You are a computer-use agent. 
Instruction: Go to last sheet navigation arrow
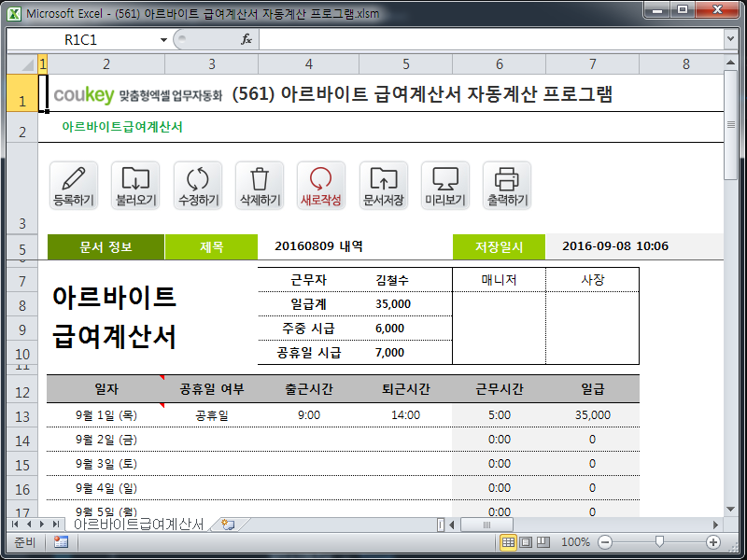pyautogui.click(x=56, y=525)
